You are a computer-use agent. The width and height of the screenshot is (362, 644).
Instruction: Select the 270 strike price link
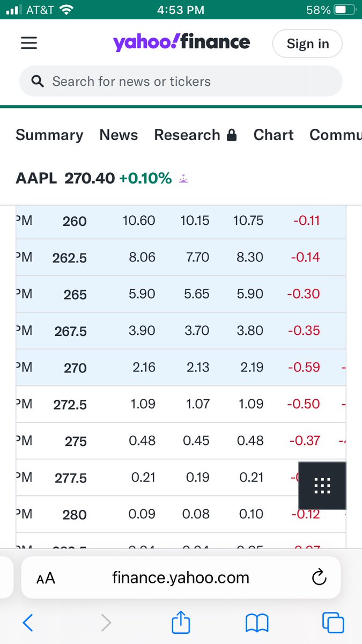click(75, 368)
